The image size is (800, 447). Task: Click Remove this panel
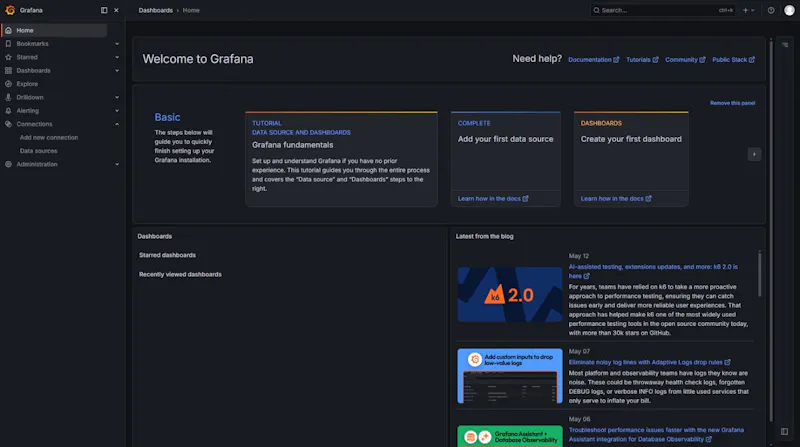(x=732, y=103)
